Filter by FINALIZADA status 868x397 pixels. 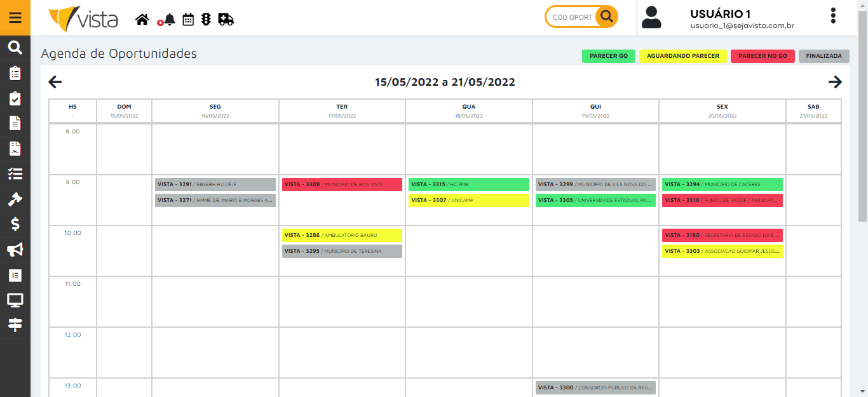824,56
